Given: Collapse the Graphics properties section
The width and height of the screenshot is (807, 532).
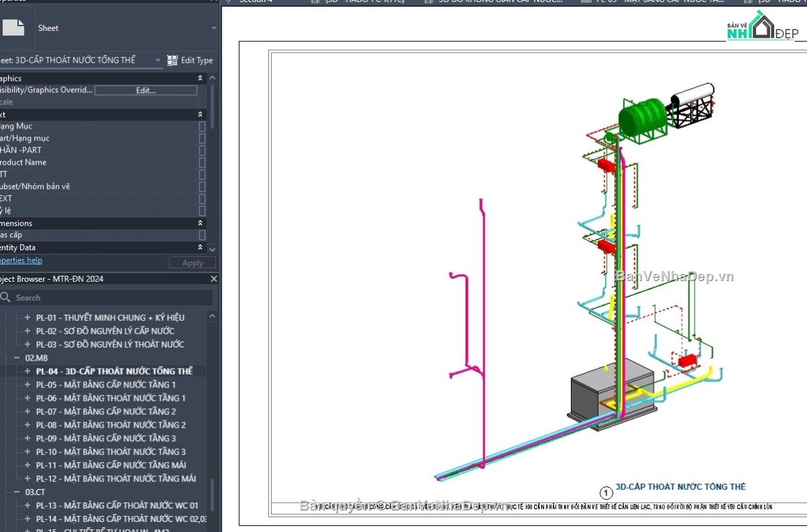Looking at the screenshot, I should tap(200, 79).
